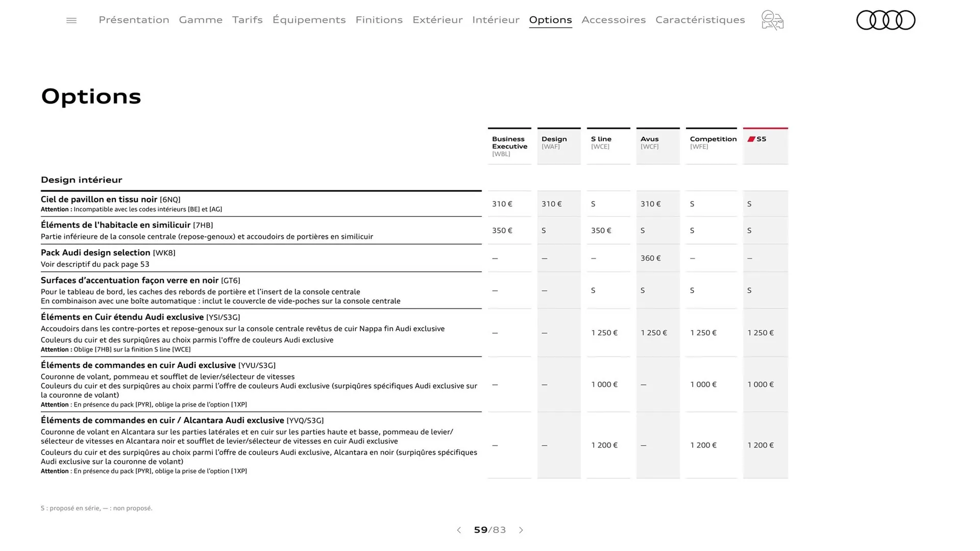Click 310 € in the Design column
The height and width of the screenshot is (551, 980).
(552, 204)
